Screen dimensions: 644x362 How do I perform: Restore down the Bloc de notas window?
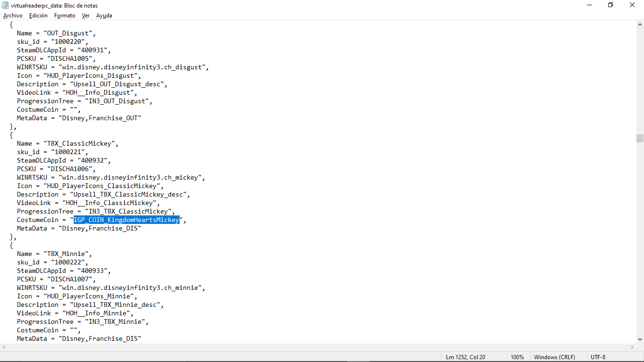tap(611, 5)
